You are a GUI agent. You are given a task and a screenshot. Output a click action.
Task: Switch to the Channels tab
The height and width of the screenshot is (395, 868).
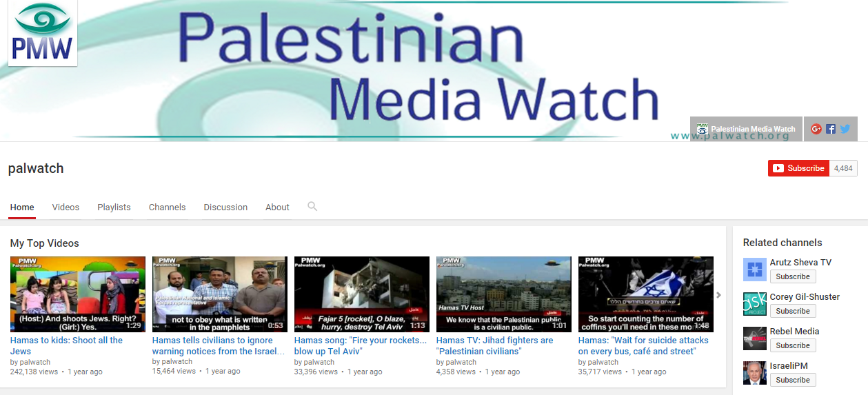[x=167, y=207]
